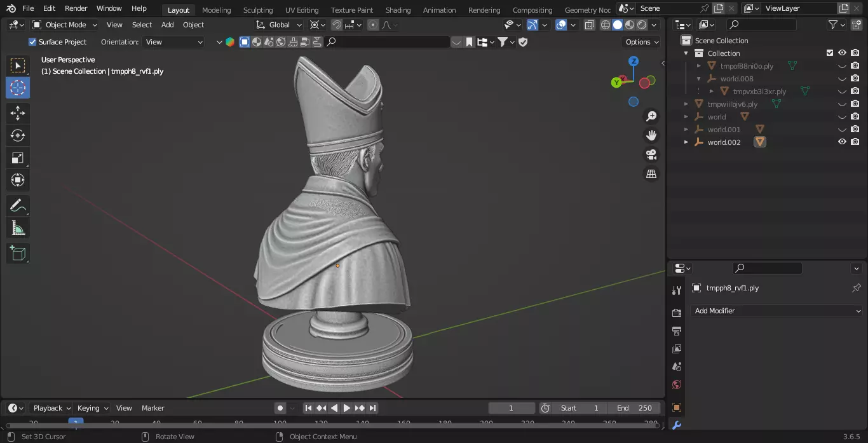The image size is (868, 443).
Task: Select the Measure tool
Action: [18, 228]
